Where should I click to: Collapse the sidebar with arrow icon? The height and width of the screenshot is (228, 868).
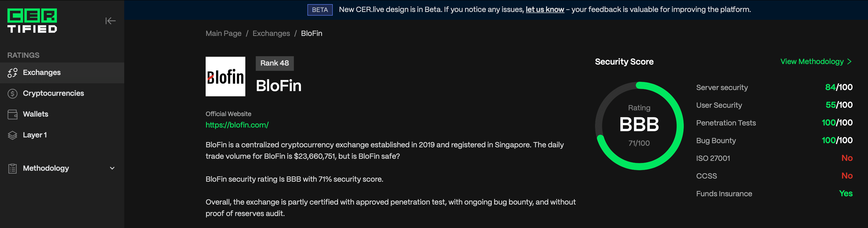point(110,21)
